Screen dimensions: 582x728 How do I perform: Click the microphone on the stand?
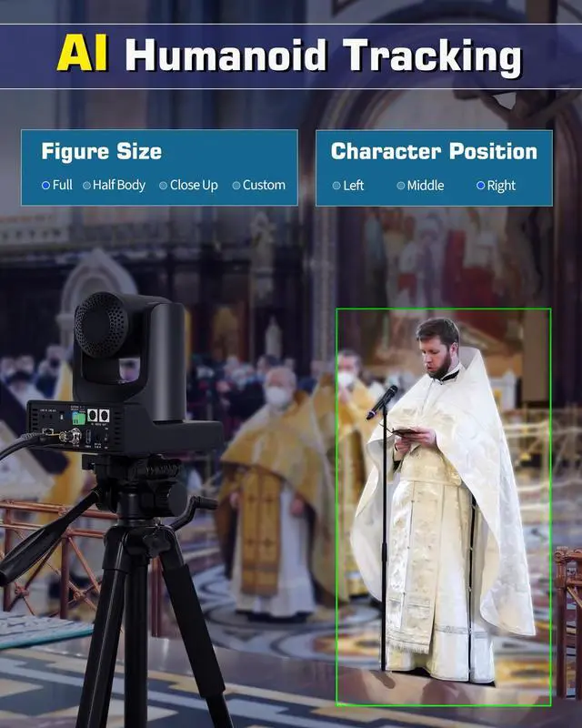382,401
